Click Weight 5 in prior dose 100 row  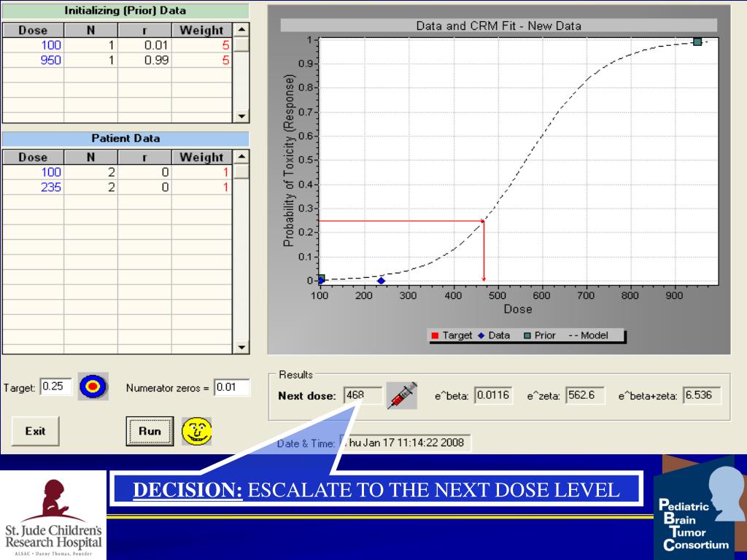201,44
